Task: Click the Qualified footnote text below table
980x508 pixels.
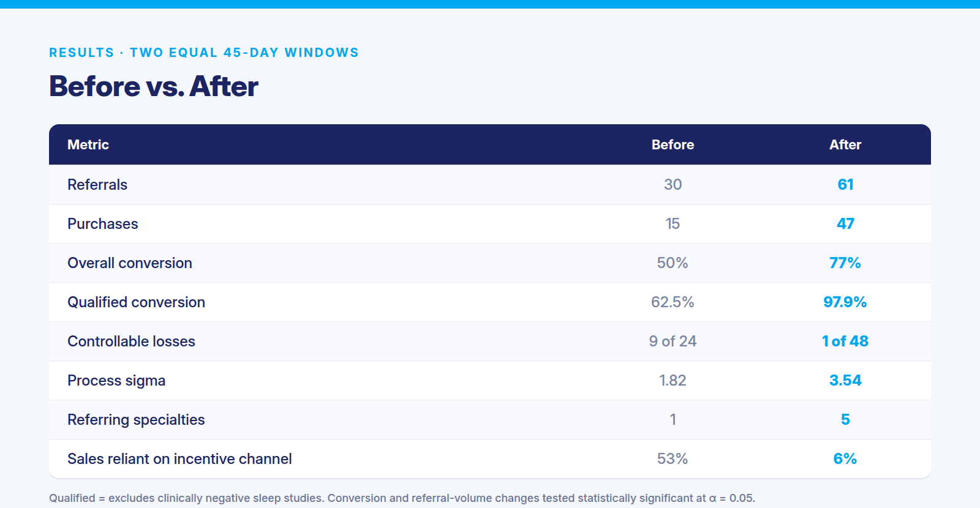Action: click(402, 498)
